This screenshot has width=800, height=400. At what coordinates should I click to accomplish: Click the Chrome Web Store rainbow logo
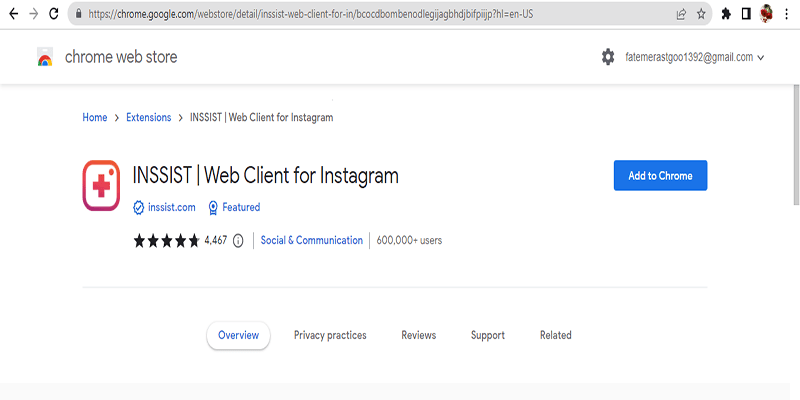pos(44,58)
